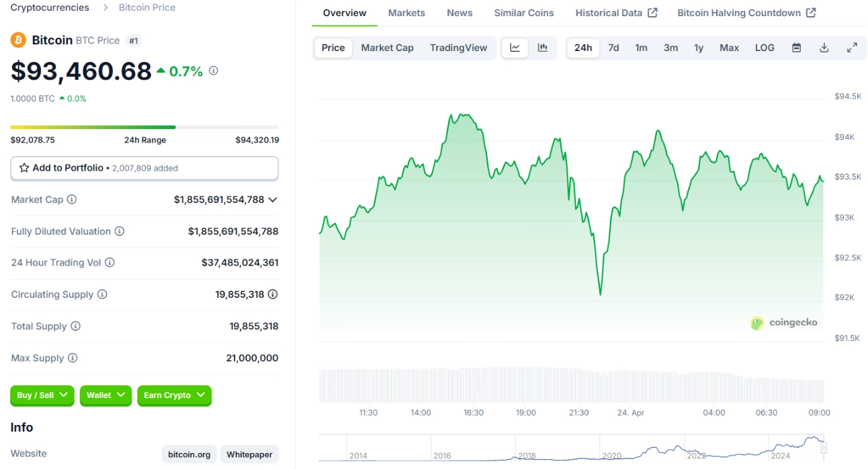868x470 pixels.
Task: Show Total Supply info icon
Action: pyautogui.click(x=75, y=326)
